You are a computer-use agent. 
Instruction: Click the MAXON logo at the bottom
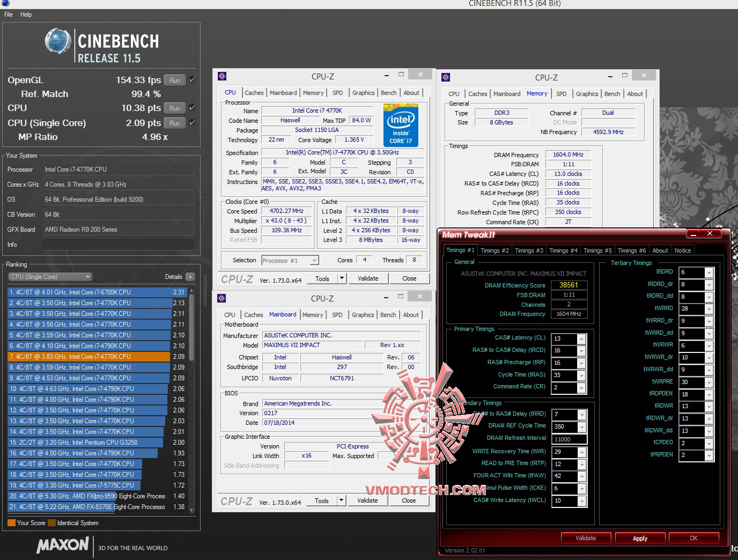[x=62, y=546]
